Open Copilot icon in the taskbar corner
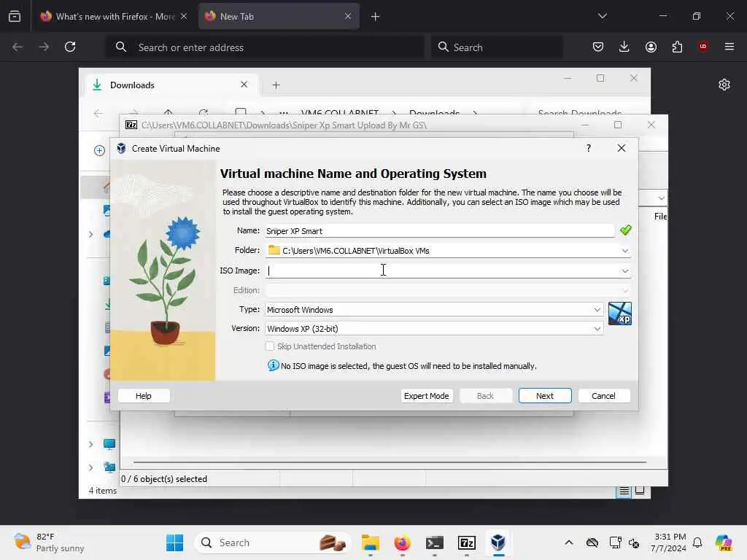 point(723,542)
